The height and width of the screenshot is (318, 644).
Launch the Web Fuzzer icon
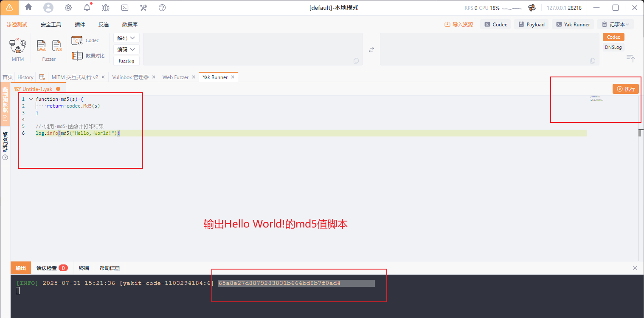42,46
